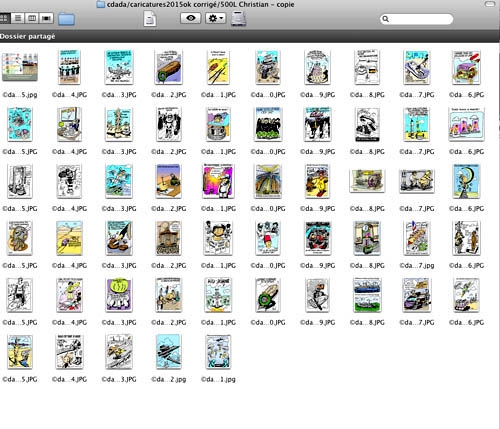Select the file name "©da...2.jpg"
The width and height of the screenshot is (500, 429).
click(x=169, y=379)
